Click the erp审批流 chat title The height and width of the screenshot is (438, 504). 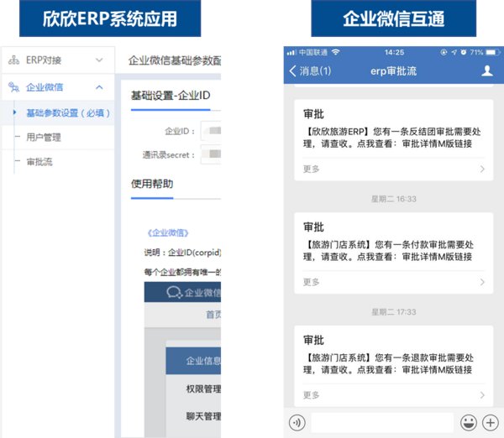[x=393, y=71]
